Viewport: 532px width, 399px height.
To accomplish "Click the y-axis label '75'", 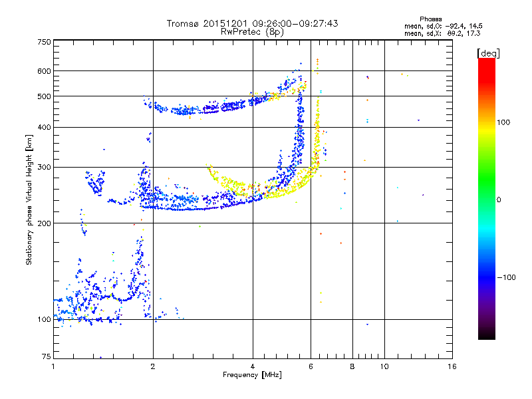I will 47,356.
